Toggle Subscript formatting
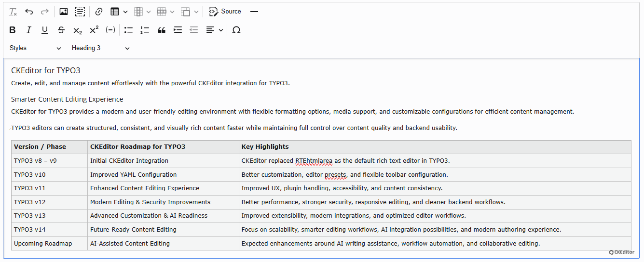This screenshot has width=644, height=262. coord(77,30)
